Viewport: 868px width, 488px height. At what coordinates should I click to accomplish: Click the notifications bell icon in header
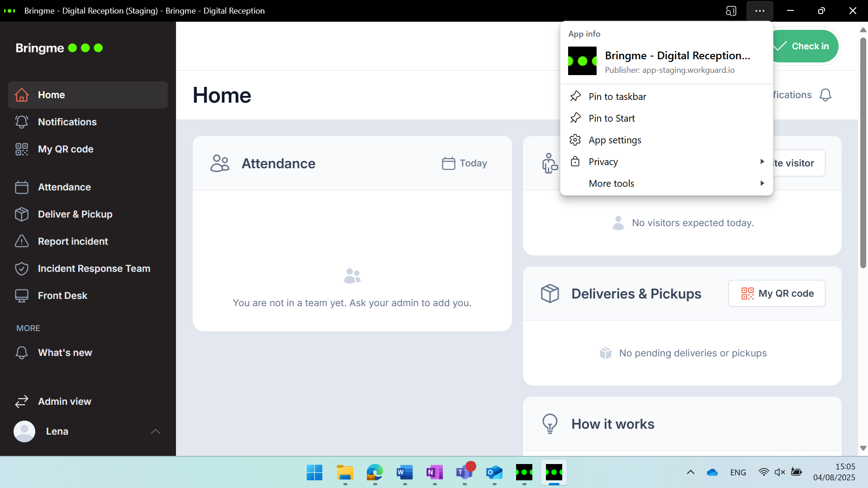(825, 95)
